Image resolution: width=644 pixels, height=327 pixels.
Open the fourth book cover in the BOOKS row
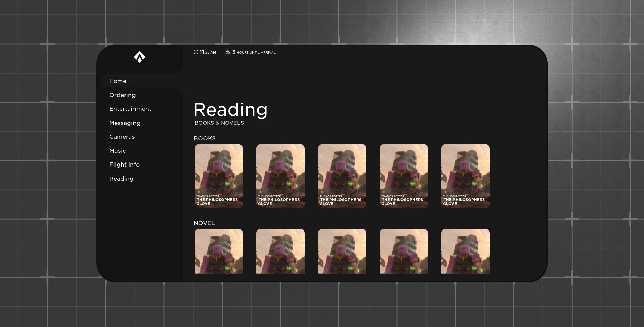pyautogui.click(x=404, y=176)
